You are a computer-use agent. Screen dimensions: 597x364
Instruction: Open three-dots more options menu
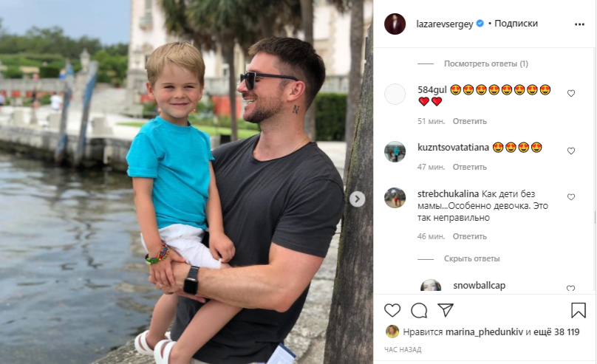(579, 24)
